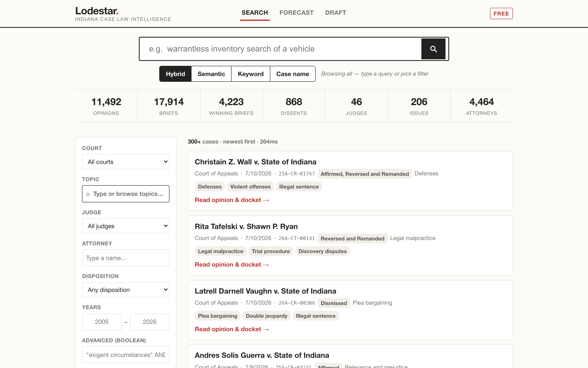Click the Defenses tag chip in Wall case
This screenshot has height=368, width=588.
pos(210,187)
